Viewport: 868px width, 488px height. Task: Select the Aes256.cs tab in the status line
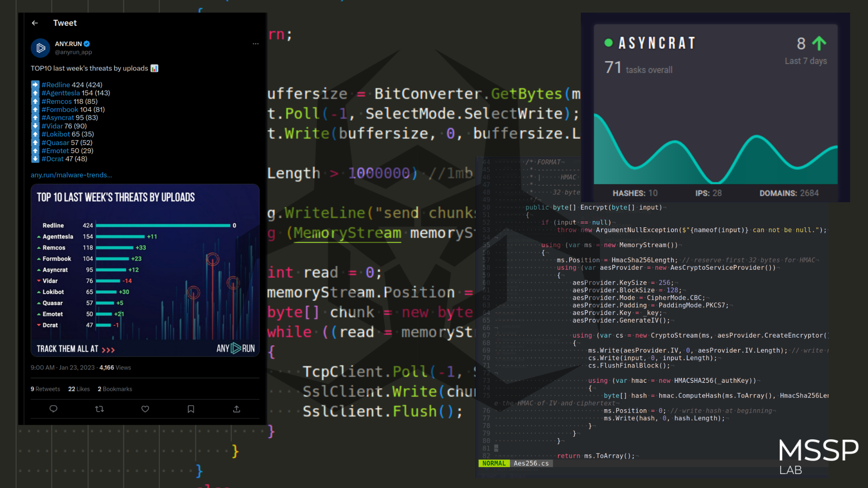[532, 463]
